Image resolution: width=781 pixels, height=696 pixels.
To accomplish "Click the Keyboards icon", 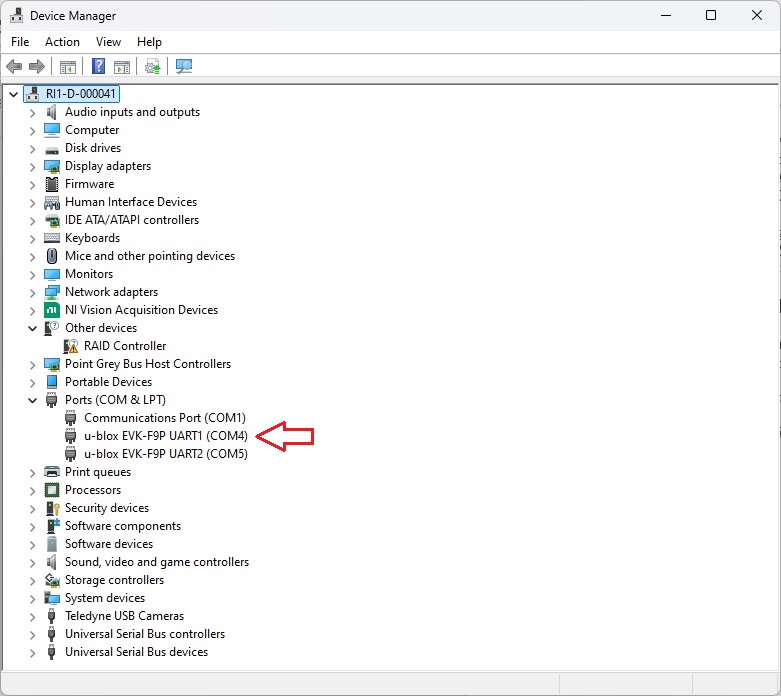I will coord(52,238).
